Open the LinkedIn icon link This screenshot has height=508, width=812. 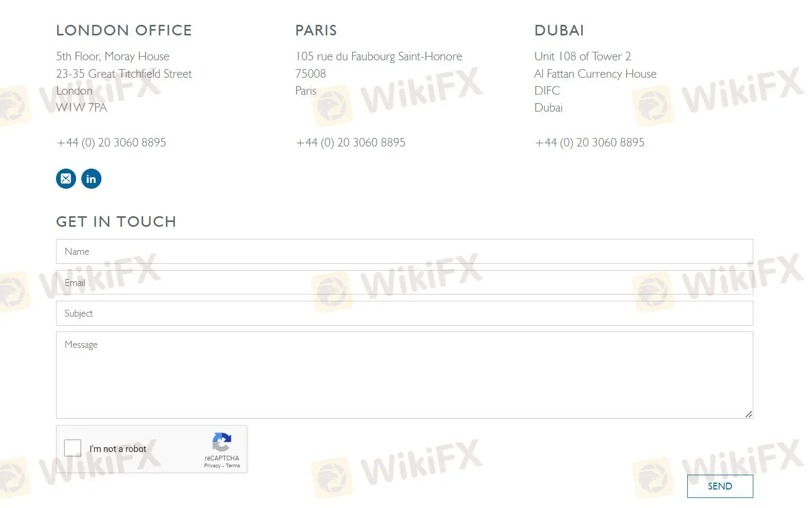click(91, 179)
